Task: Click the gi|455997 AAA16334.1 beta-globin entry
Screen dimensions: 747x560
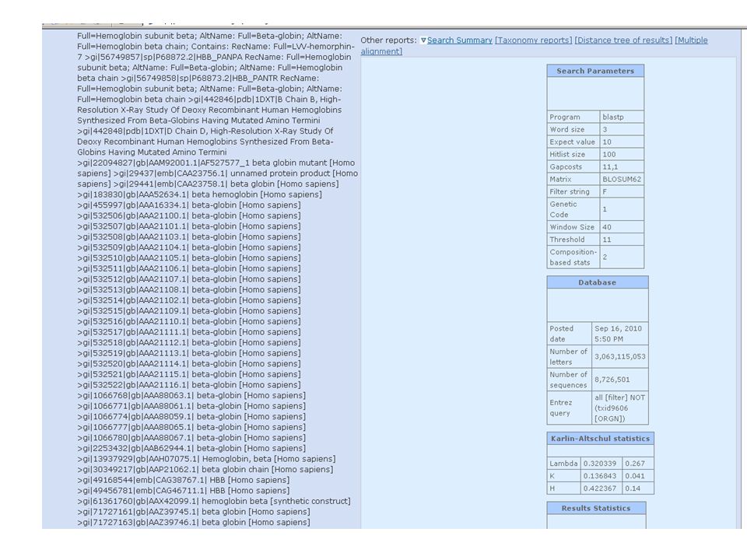Action: pos(188,205)
